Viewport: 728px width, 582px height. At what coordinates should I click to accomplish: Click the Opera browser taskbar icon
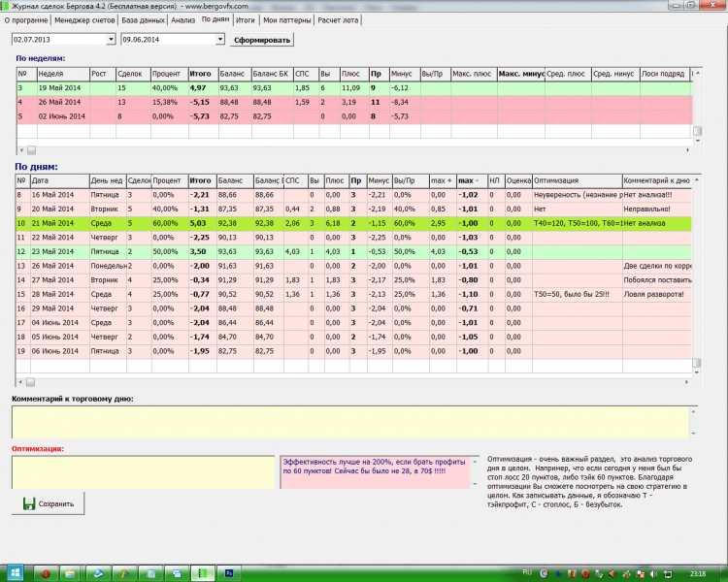tap(44, 573)
